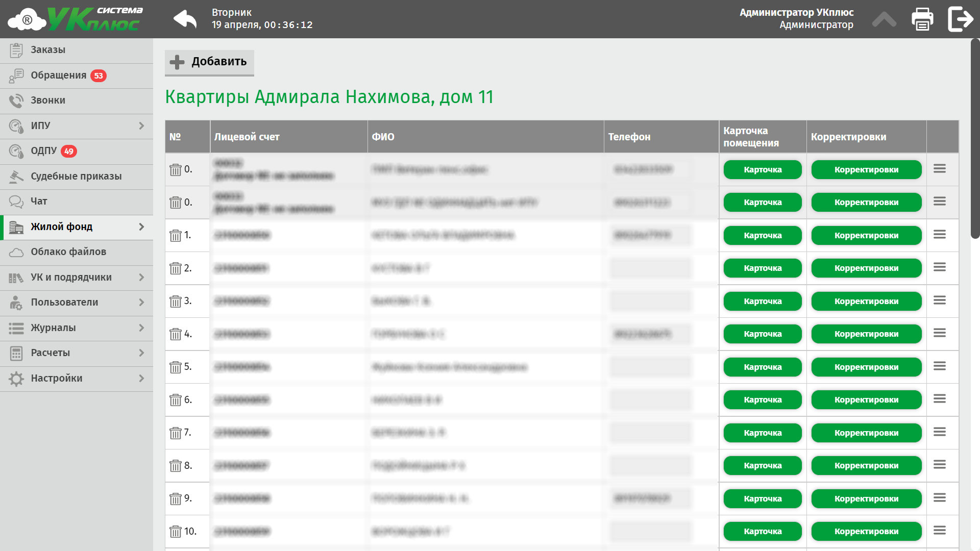Open hamburger menu for row 9
This screenshot has width=980, height=551.
[940, 498]
